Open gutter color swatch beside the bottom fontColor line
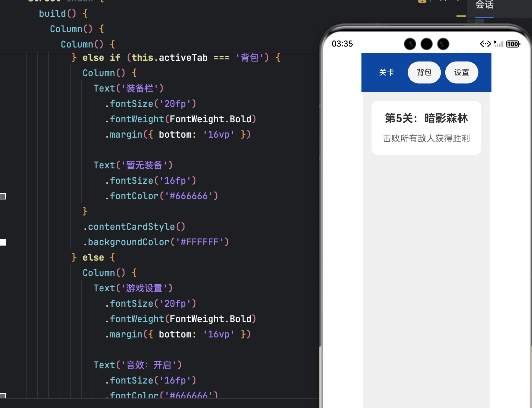 [x=3, y=396]
